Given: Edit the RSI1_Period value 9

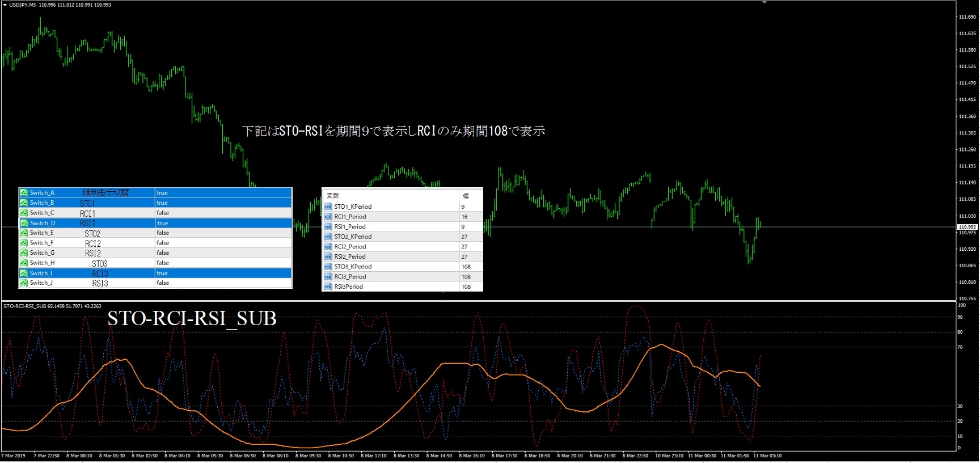Looking at the screenshot, I should click(x=463, y=226).
